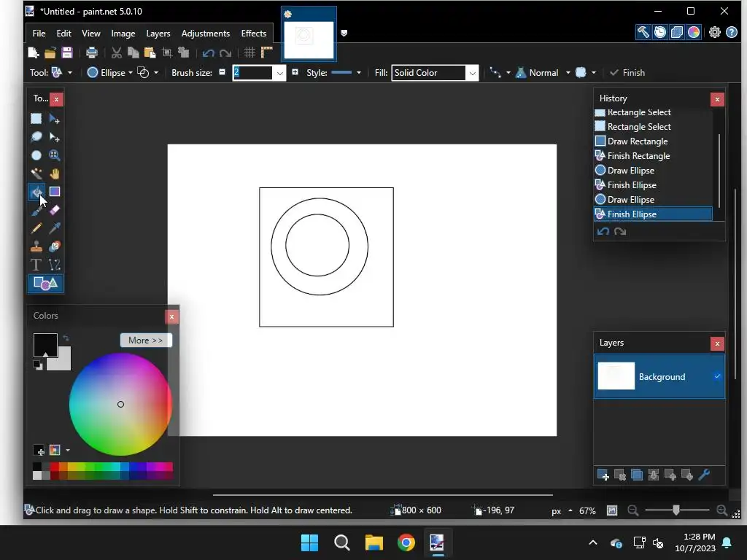Click the Brush size input field
This screenshot has height=560, width=747.
point(252,73)
